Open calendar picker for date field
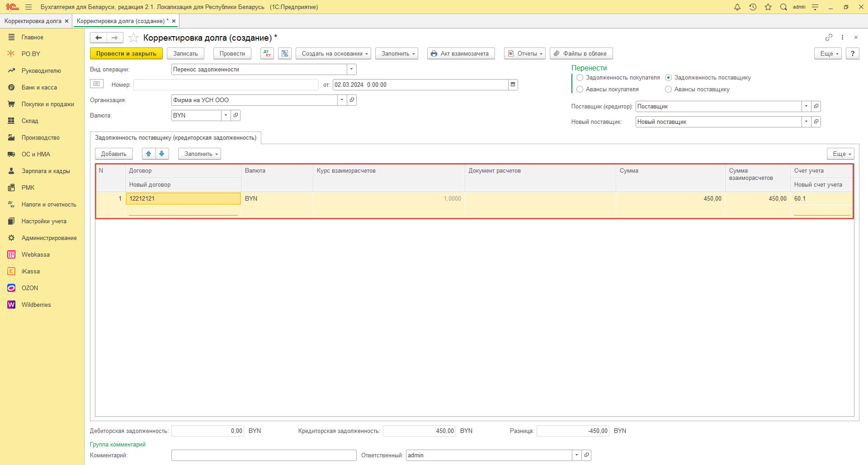Viewport: 868px width, 465px height. click(513, 85)
